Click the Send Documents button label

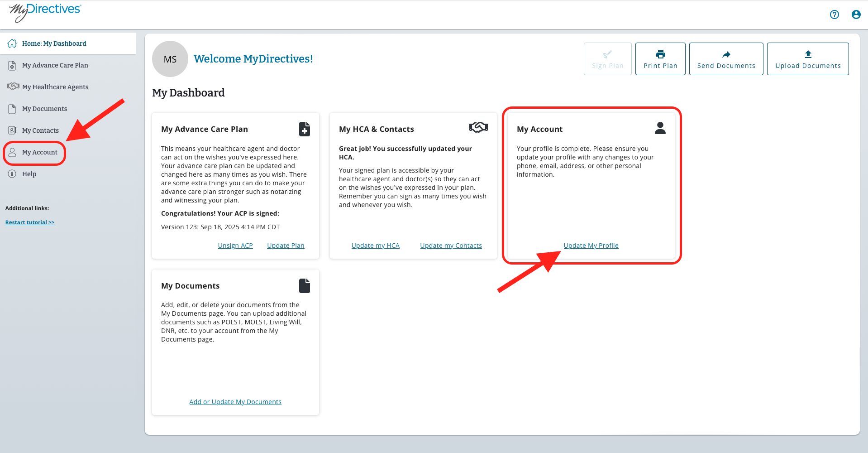click(726, 66)
